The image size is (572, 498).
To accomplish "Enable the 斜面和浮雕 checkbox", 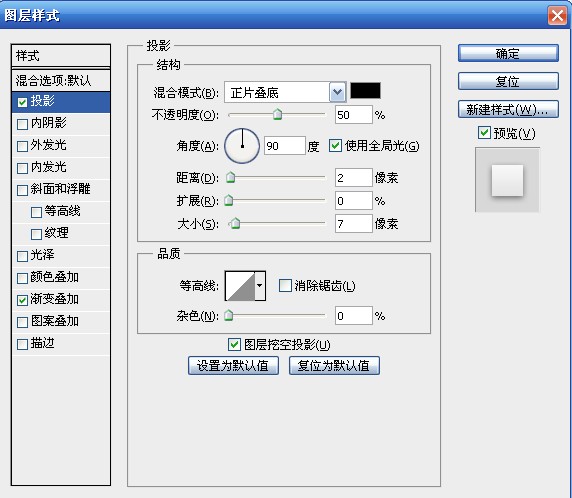I will pos(22,190).
